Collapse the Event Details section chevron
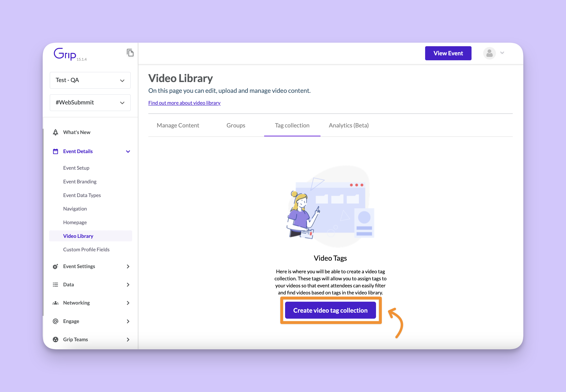Viewport: 566px width, 392px height. coord(128,151)
